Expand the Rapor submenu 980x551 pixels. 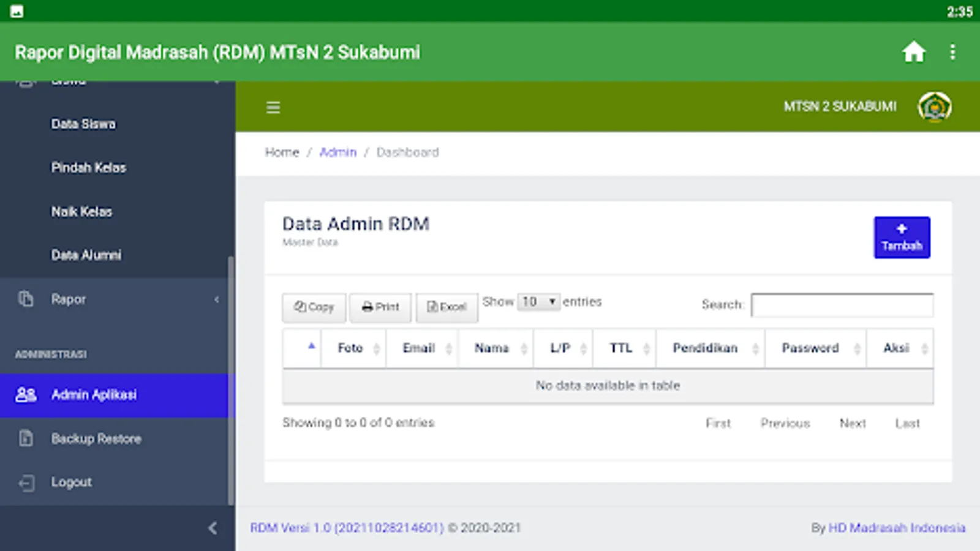[116, 299]
